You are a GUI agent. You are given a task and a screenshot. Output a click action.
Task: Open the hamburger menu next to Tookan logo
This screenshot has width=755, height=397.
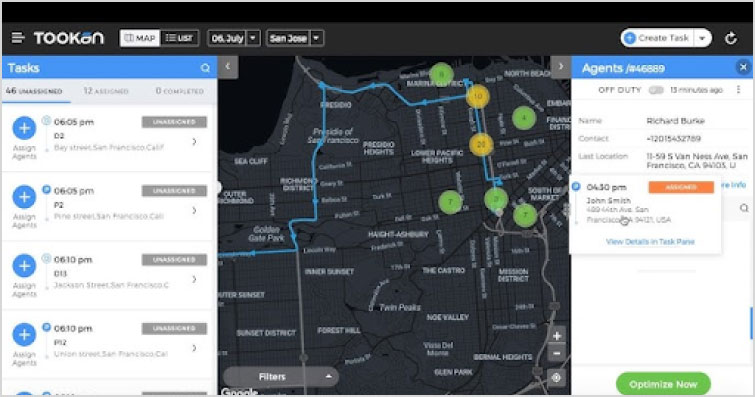coord(18,38)
